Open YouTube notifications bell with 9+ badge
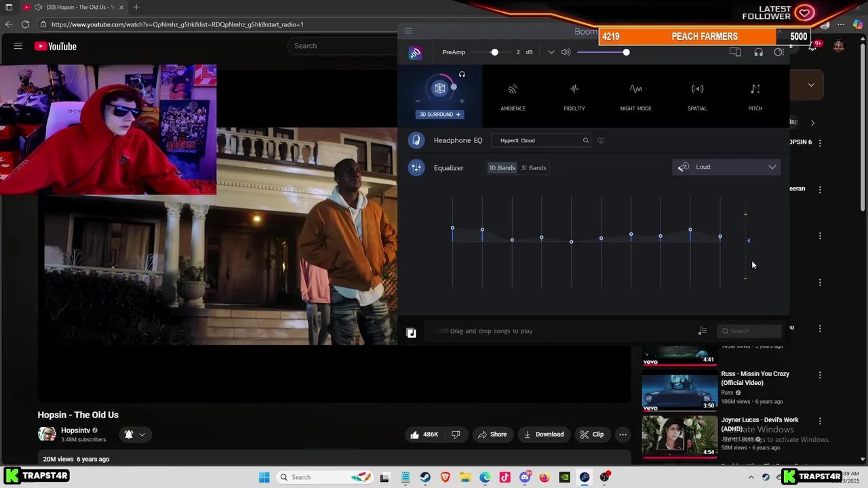Image resolution: width=868 pixels, height=488 pixels. point(814,46)
